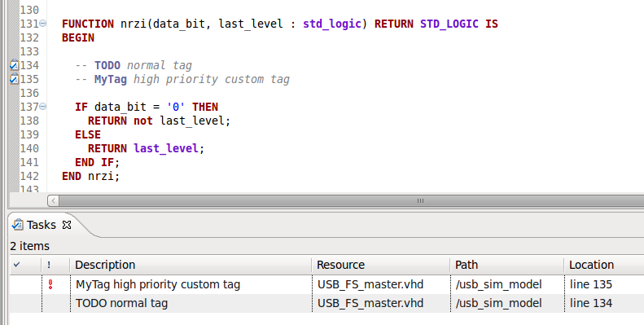Click the Tasks tab clipboard icon

click(18, 225)
